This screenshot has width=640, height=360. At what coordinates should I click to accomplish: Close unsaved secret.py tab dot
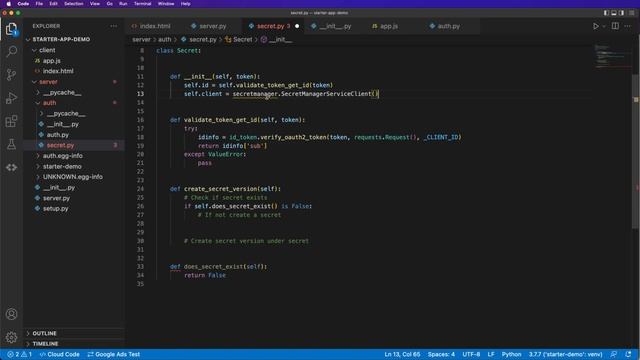297,26
